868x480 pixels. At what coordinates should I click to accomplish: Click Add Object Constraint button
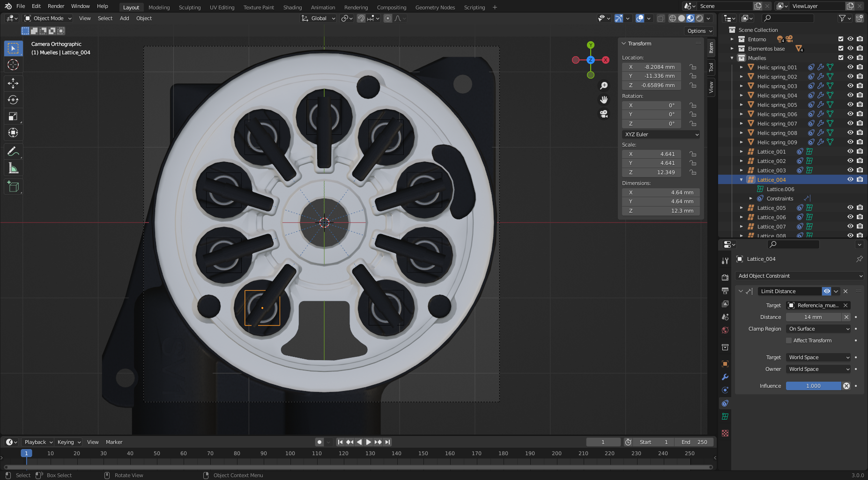[x=799, y=276]
